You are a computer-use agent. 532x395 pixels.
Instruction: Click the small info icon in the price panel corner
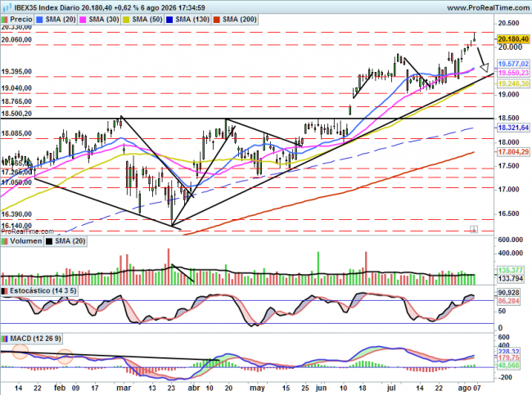[x=474, y=229]
